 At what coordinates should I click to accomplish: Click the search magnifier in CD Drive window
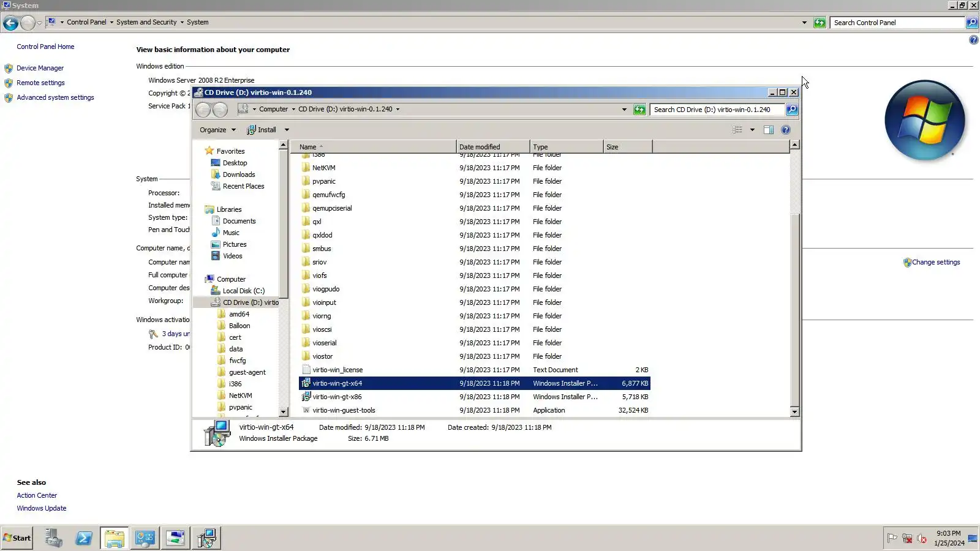click(792, 110)
